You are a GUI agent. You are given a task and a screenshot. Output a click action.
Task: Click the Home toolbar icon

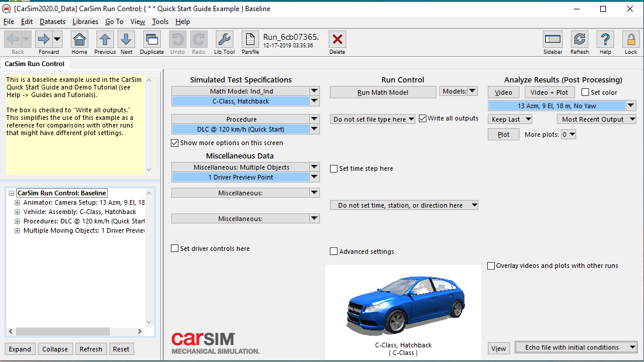click(80, 40)
